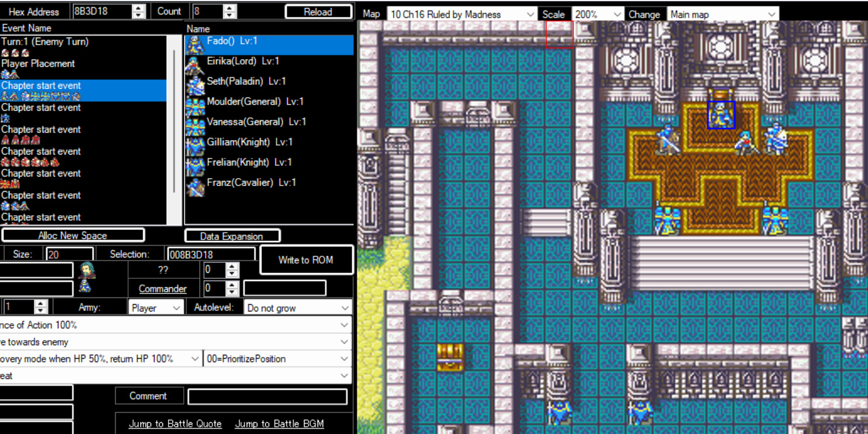Increase the Hex Address value by one step
Screen dimensions: 868x434
[138, 8]
